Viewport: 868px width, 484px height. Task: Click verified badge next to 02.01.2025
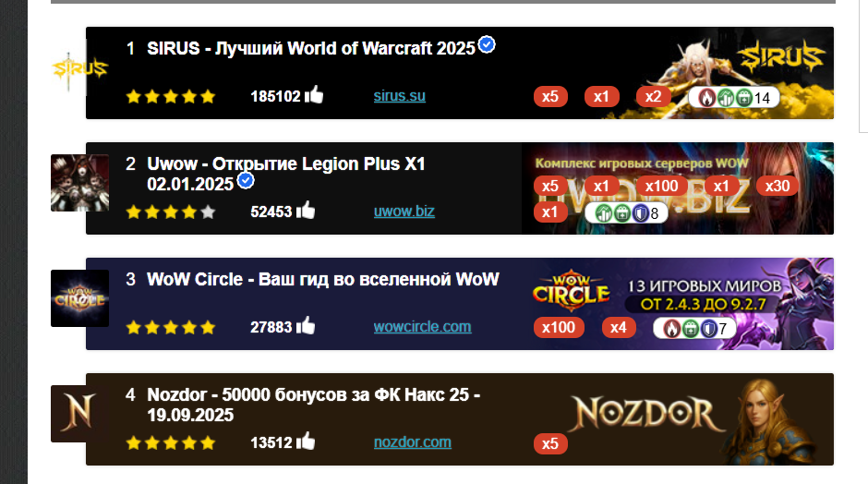[x=246, y=180]
